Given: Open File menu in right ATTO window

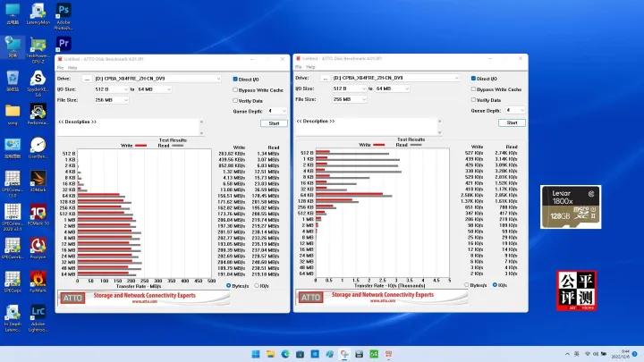Looking at the screenshot, I should pyautogui.click(x=298, y=66).
